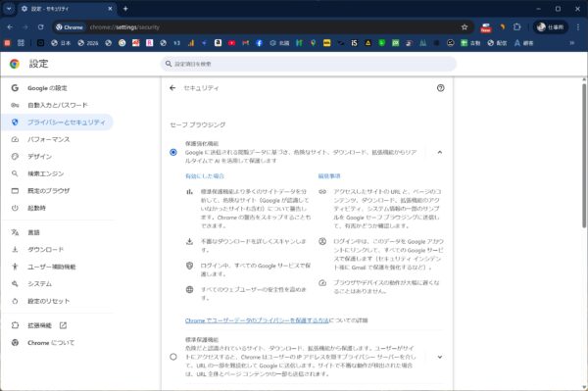Show more bookmarks with the overflow chevron
The image size is (588, 391).
click(572, 43)
